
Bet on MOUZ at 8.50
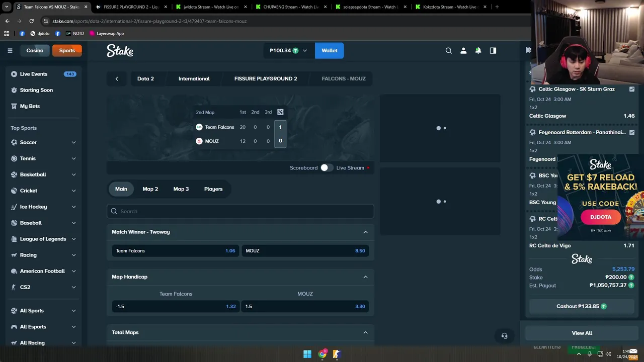[305, 251]
